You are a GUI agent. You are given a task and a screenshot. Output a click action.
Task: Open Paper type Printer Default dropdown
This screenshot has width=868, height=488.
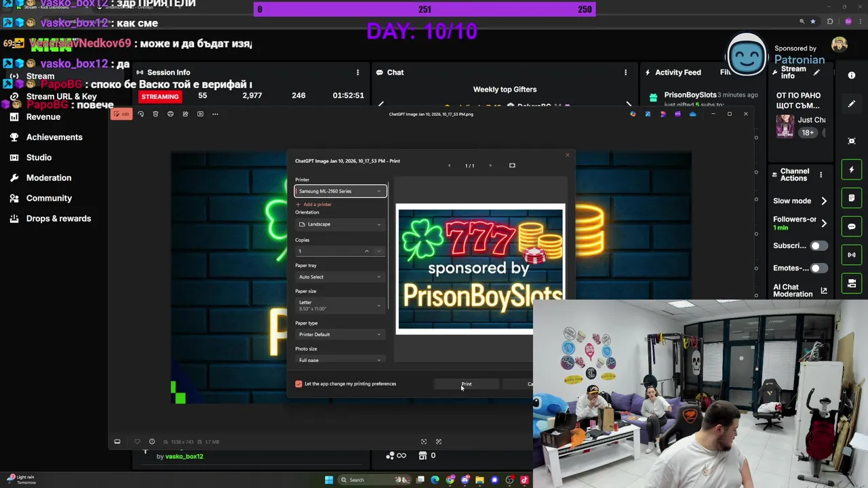coord(340,334)
